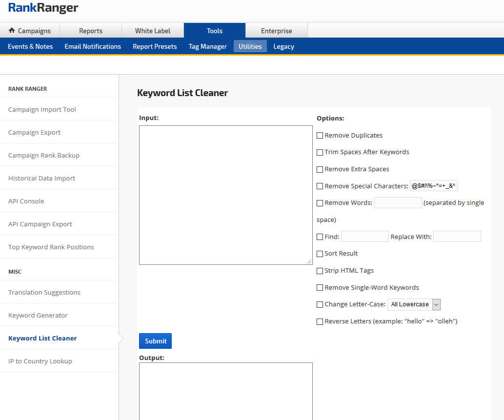Select Tag Manager in the submenu

[x=207, y=46]
